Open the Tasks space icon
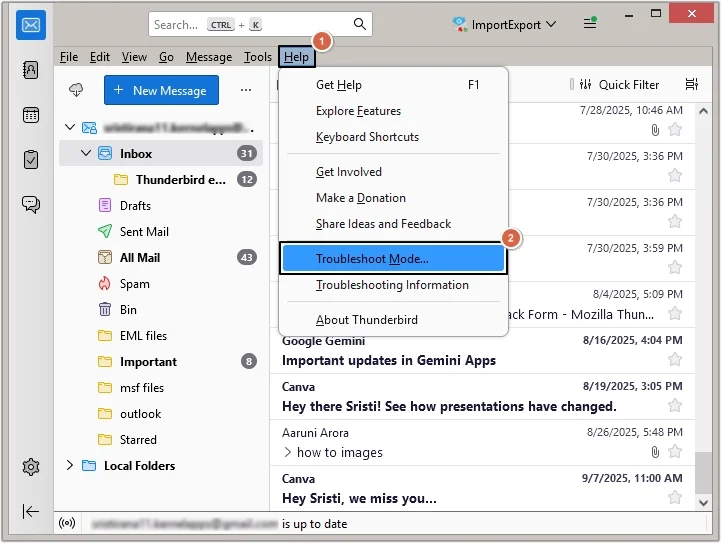The image size is (722, 544). pyautogui.click(x=31, y=160)
